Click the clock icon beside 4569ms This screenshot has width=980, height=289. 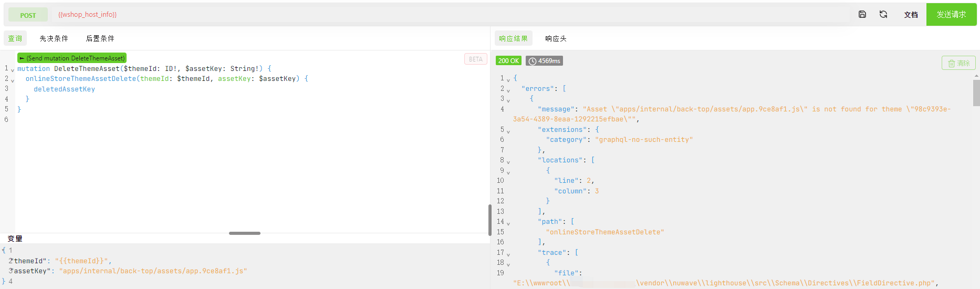[533, 61]
